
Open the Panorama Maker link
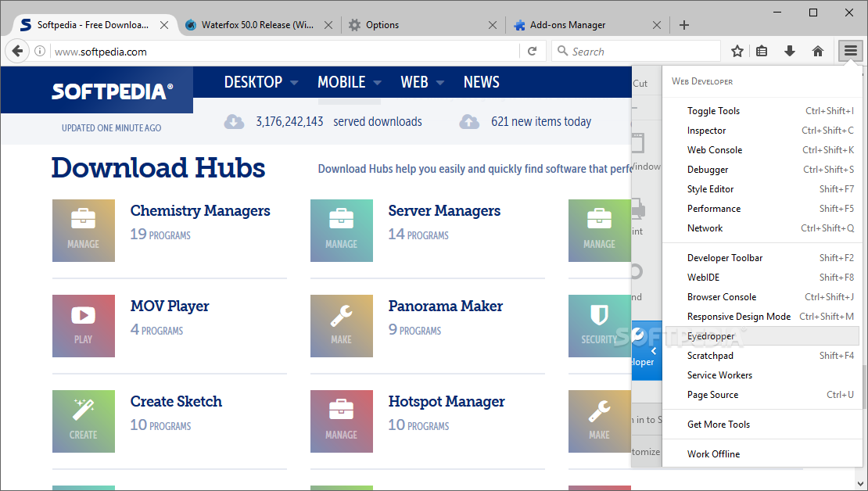pos(445,306)
